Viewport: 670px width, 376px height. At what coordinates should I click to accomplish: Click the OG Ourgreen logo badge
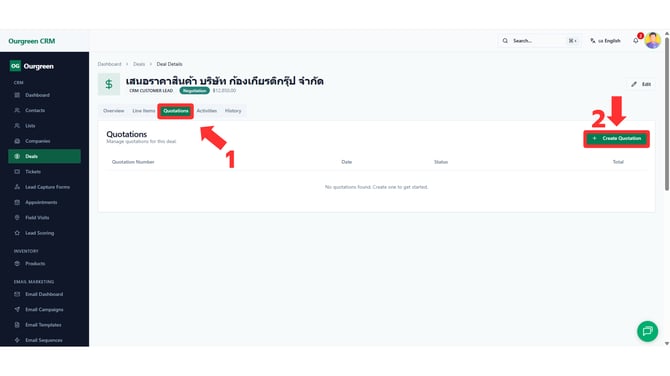pyautogui.click(x=15, y=66)
